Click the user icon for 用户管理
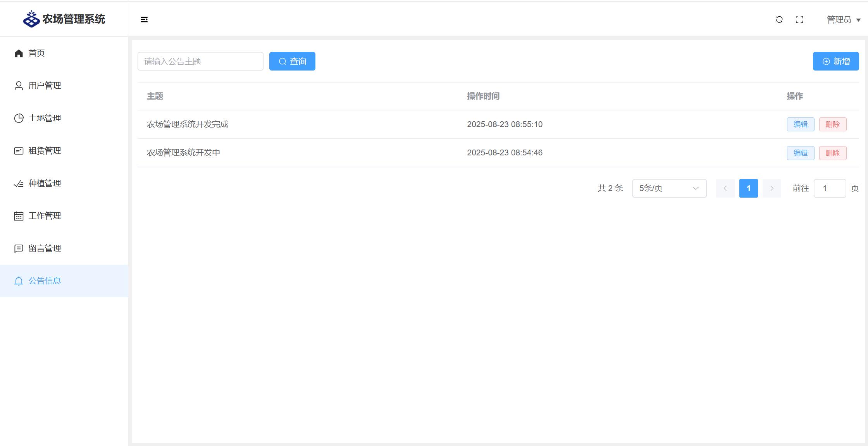 click(19, 86)
